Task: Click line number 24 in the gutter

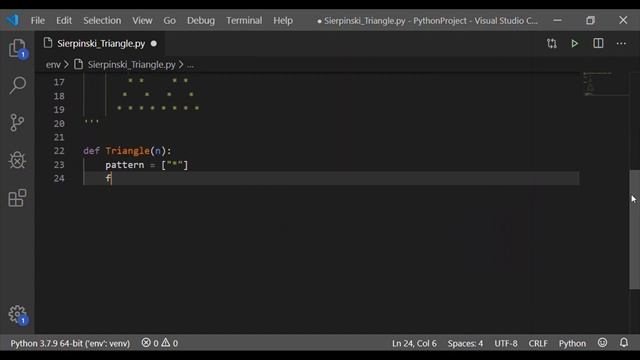Action: coord(59,178)
